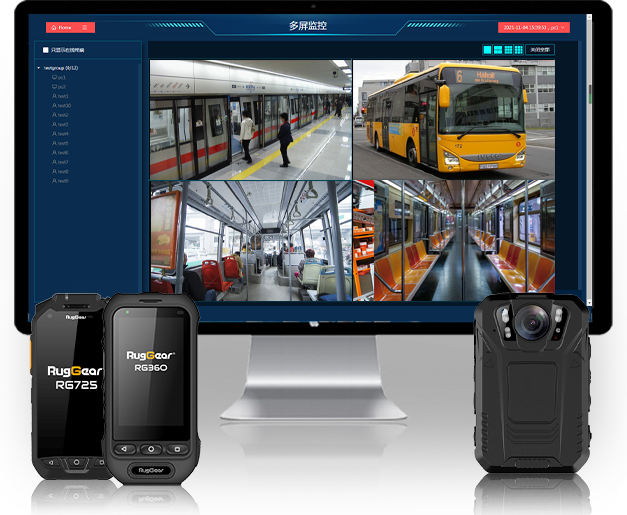Open the date and pc1 dropdown
627x515 pixels.
click(x=533, y=27)
